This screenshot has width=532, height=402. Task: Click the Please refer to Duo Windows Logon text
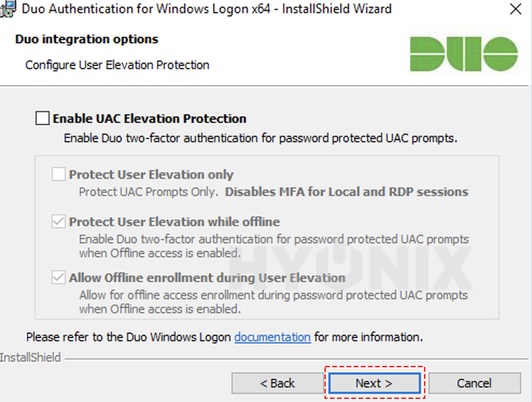tap(128, 337)
